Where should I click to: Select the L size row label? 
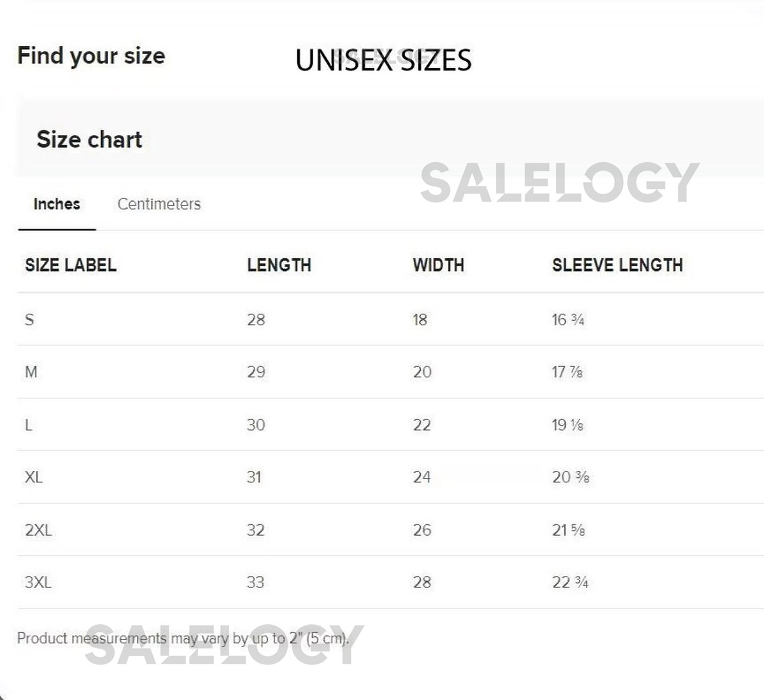coord(29,424)
